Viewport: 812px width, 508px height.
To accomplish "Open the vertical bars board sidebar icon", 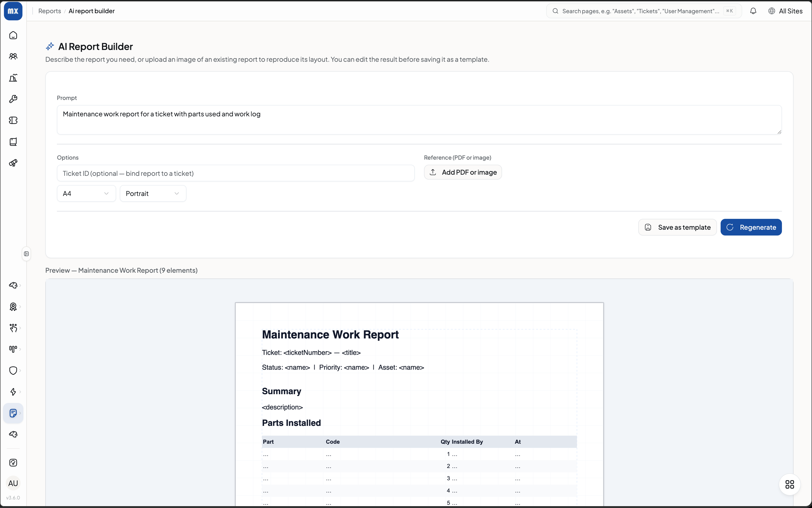I will click(x=13, y=349).
